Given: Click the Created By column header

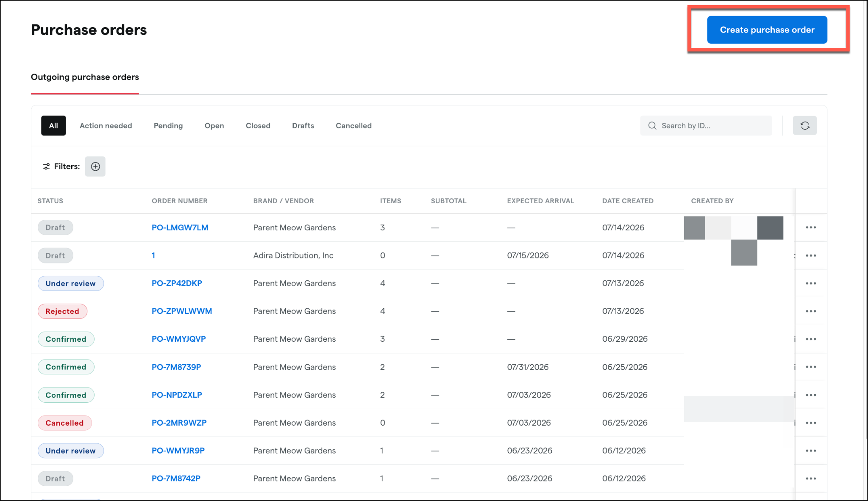Looking at the screenshot, I should tap(712, 201).
